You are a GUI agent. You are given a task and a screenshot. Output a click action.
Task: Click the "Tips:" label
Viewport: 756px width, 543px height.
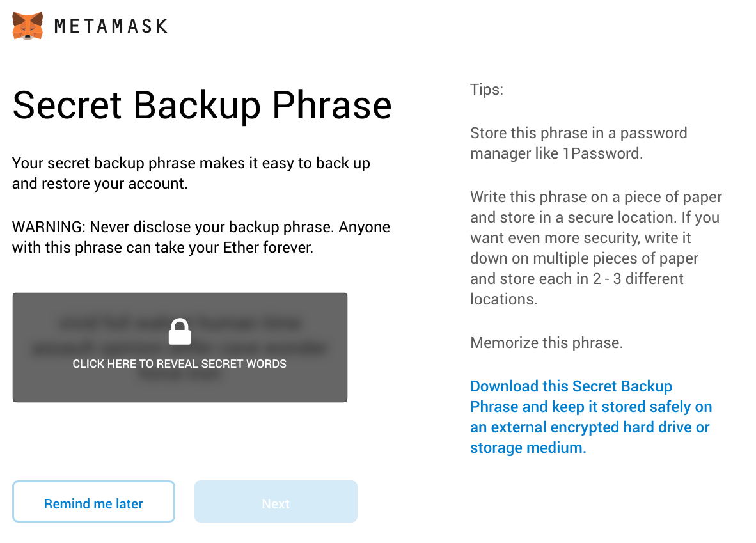click(487, 90)
